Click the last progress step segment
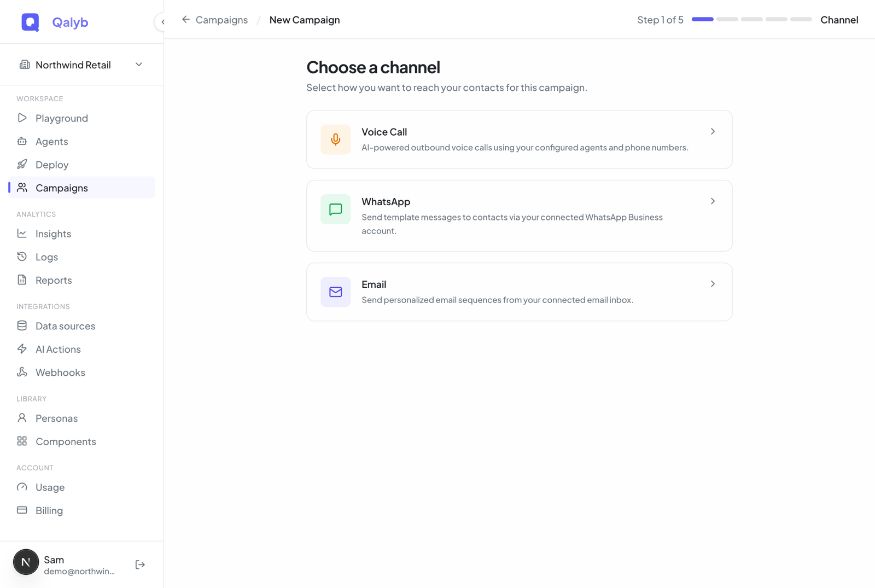 pyautogui.click(x=801, y=19)
